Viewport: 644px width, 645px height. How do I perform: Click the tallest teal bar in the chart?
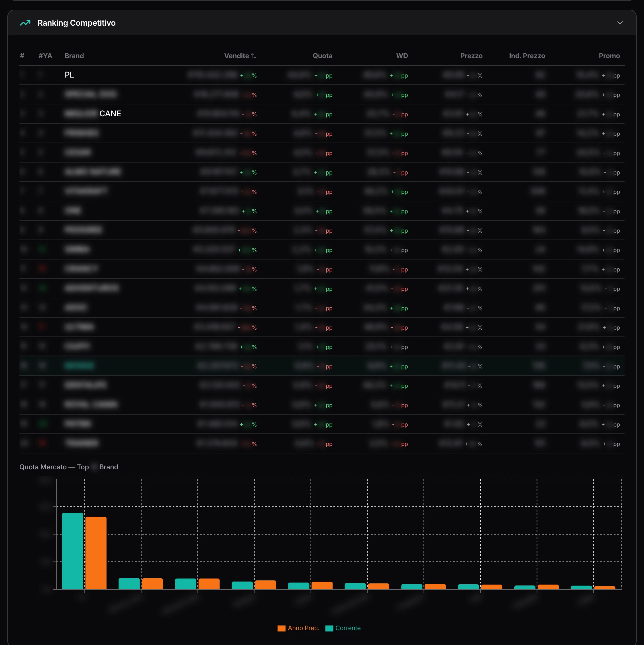tap(72, 551)
